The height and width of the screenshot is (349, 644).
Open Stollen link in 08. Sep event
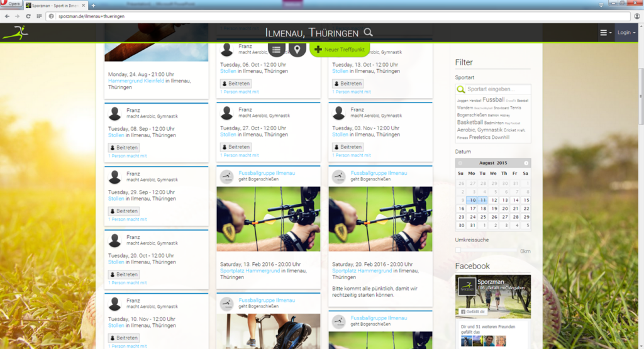[116, 135]
